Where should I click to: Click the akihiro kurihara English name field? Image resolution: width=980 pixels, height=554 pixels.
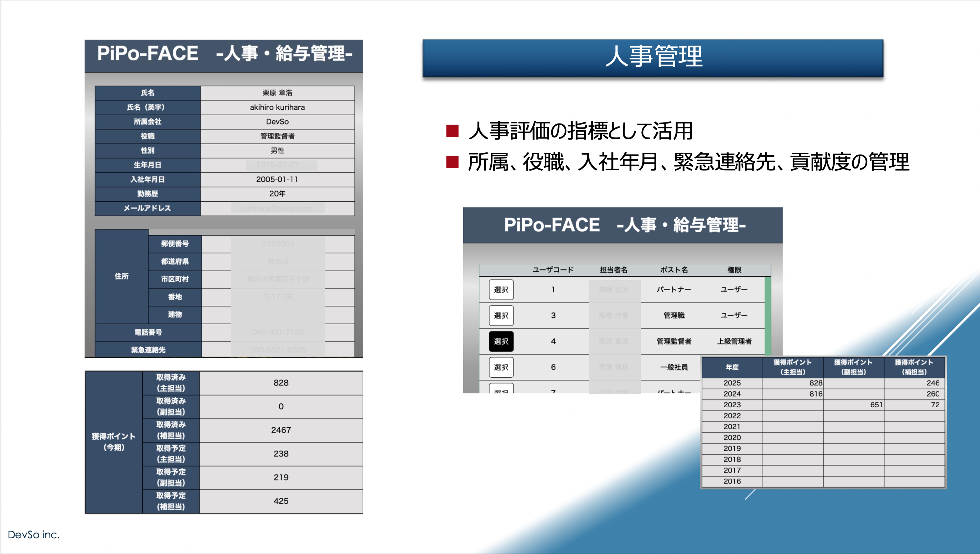click(277, 107)
